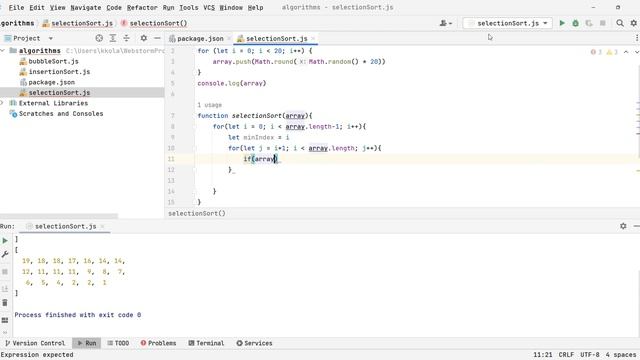
Task: Open Services tool window
Action: tap(254, 343)
